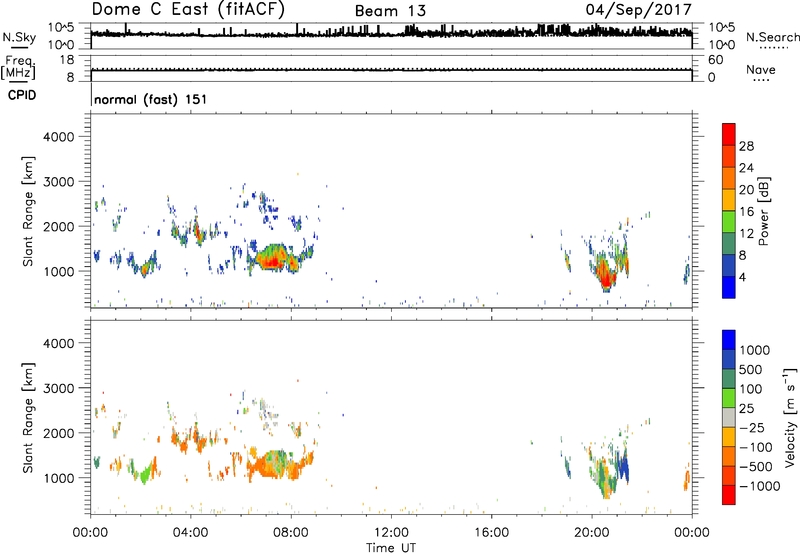Click the red top of Power colorbar
Screen dimensions: 800x554
pos(729,134)
